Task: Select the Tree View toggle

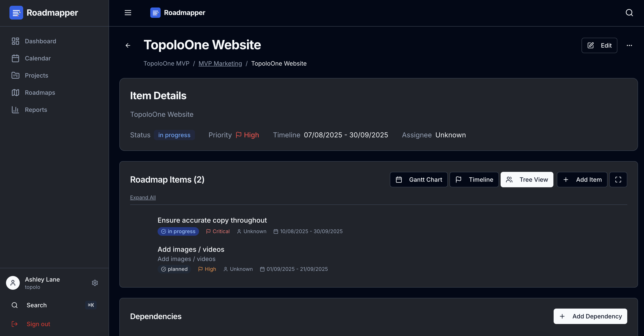Action: pyautogui.click(x=527, y=180)
